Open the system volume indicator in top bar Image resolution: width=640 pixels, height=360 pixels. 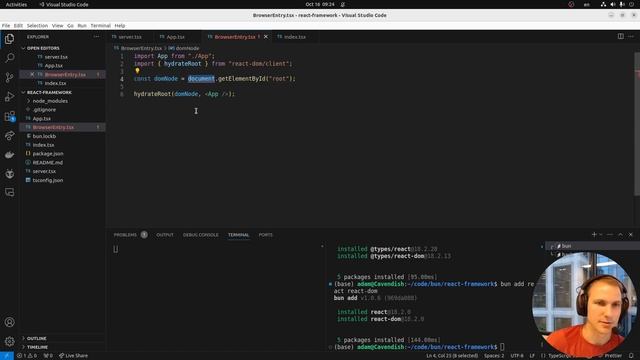coord(612,4)
